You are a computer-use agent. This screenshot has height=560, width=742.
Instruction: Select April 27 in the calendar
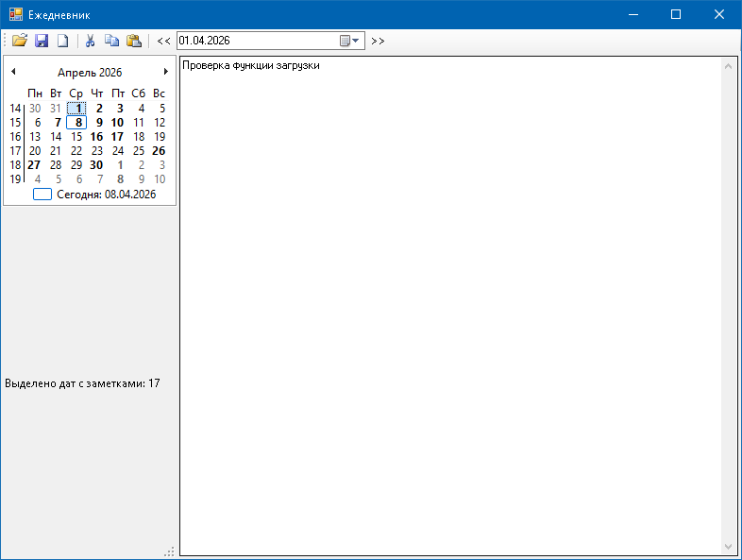[34, 165]
